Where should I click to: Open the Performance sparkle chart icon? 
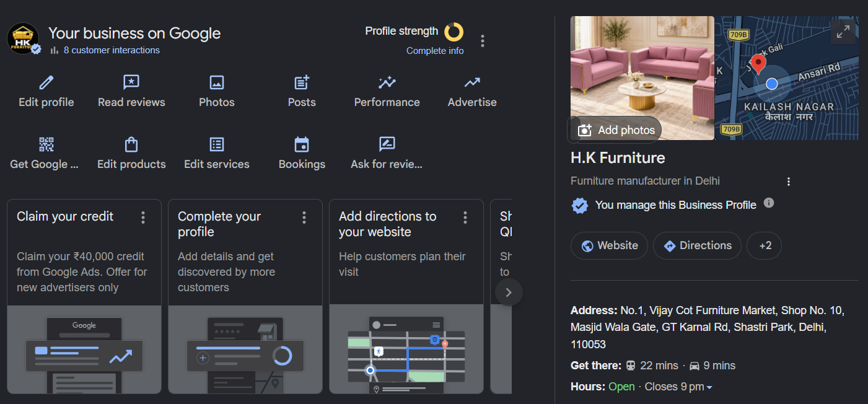[387, 82]
